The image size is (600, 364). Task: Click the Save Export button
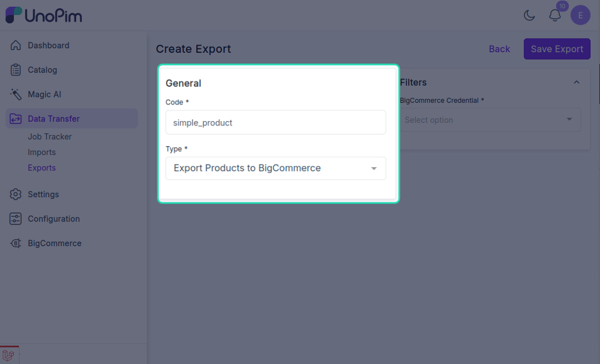coord(557,49)
